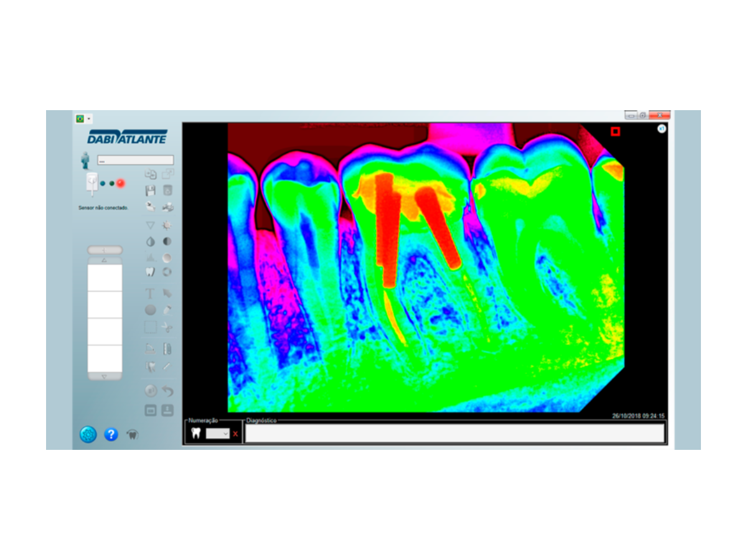Image resolution: width=747 pixels, height=560 pixels.
Task: Click the floppy disk save icon
Action: click(150, 190)
